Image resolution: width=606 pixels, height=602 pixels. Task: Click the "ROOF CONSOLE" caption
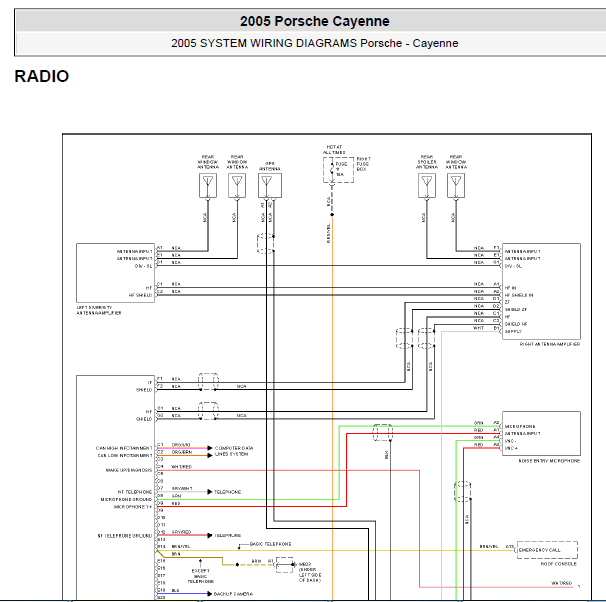tap(558, 564)
